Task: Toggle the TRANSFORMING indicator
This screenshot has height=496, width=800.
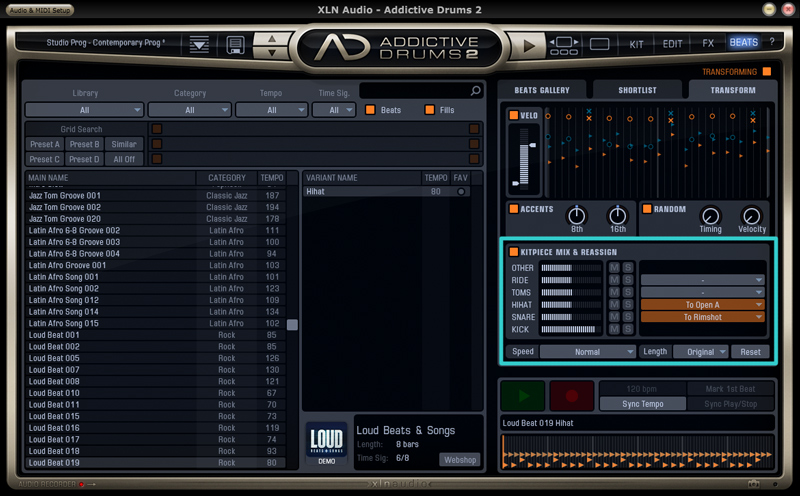Action: [x=766, y=71]
